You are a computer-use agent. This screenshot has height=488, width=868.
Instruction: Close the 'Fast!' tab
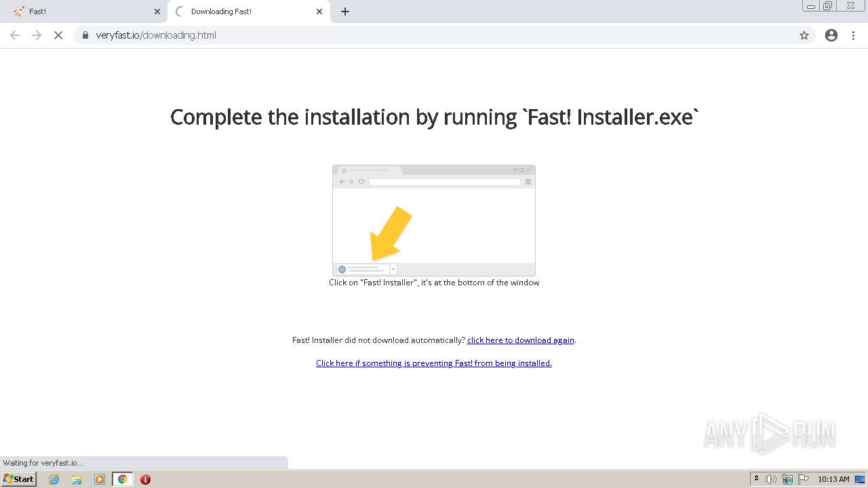157,12
